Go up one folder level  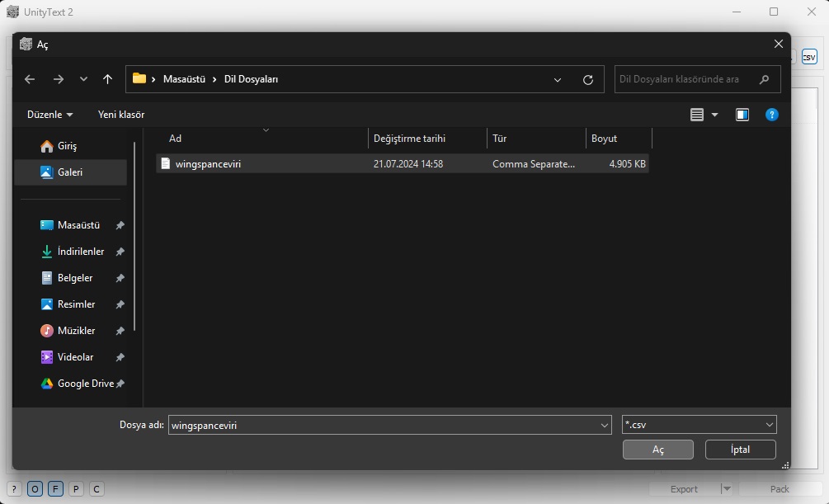click(x=107, y=79)
